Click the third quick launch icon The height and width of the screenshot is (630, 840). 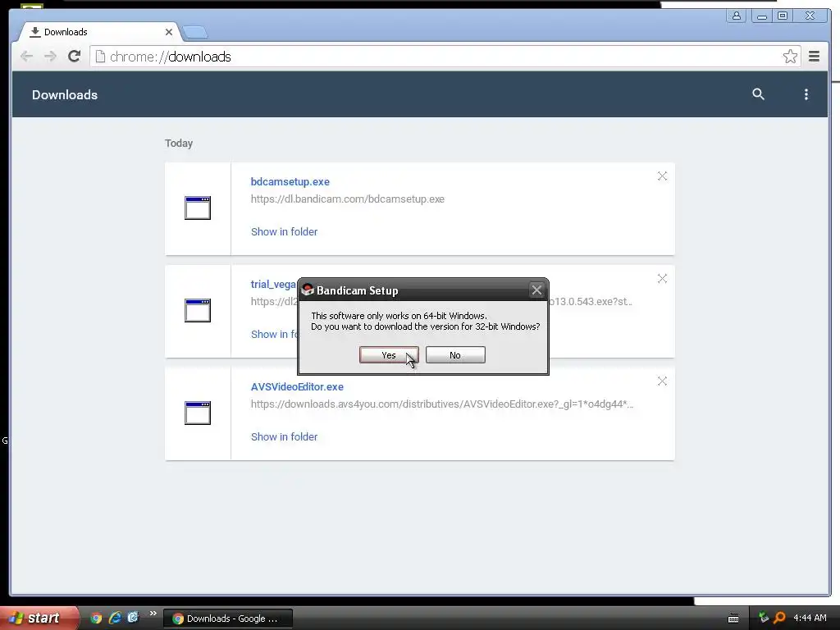click(133, 617)
